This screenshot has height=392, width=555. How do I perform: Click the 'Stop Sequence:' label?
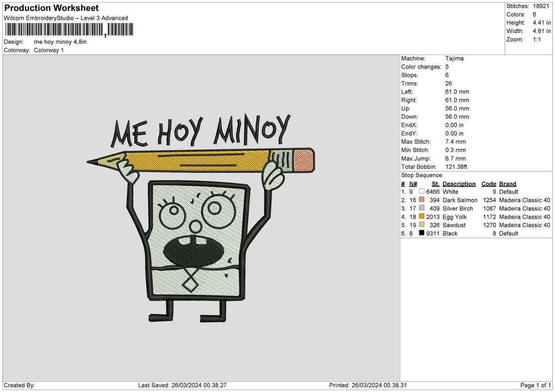[422, 175]
